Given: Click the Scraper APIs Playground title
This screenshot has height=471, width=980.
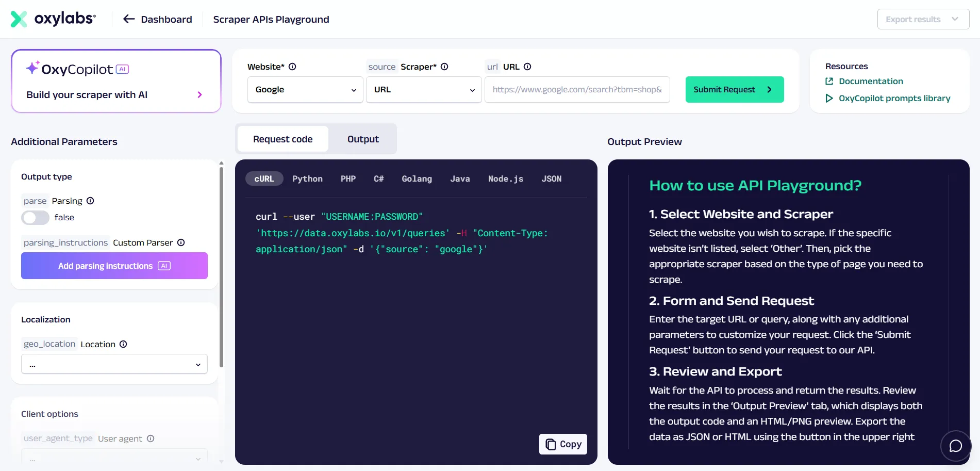Looking at the screenshot, I should tap(271, 19).
